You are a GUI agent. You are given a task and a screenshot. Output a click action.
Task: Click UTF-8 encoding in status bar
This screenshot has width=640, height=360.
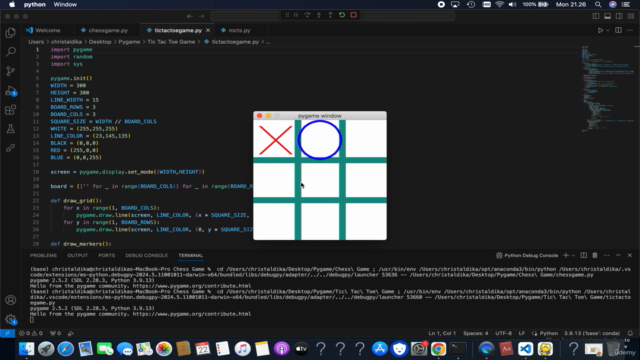[503, 333]
